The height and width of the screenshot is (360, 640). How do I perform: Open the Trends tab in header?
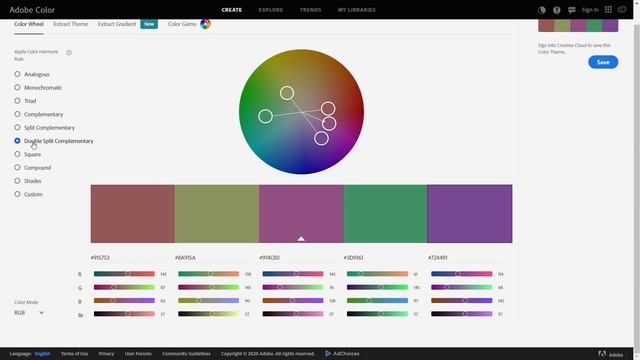tap(310, 10)
